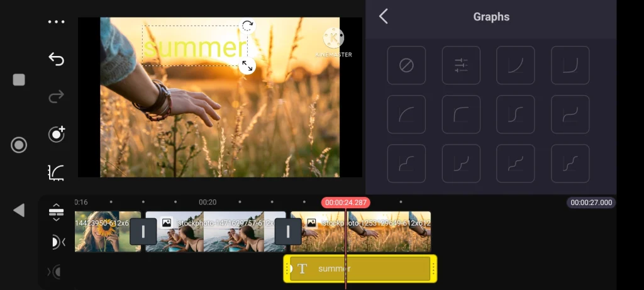Screen dimensions: 644x290
Task: Select the summer text layer clip
Action: pyautogui.click(x=360, y=269)
